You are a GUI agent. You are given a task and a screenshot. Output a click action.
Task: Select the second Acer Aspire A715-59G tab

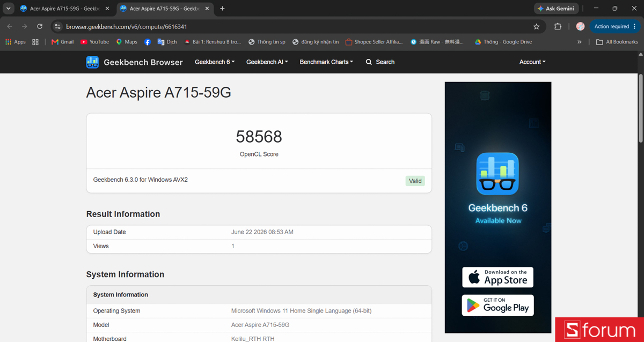coord(165,9)
